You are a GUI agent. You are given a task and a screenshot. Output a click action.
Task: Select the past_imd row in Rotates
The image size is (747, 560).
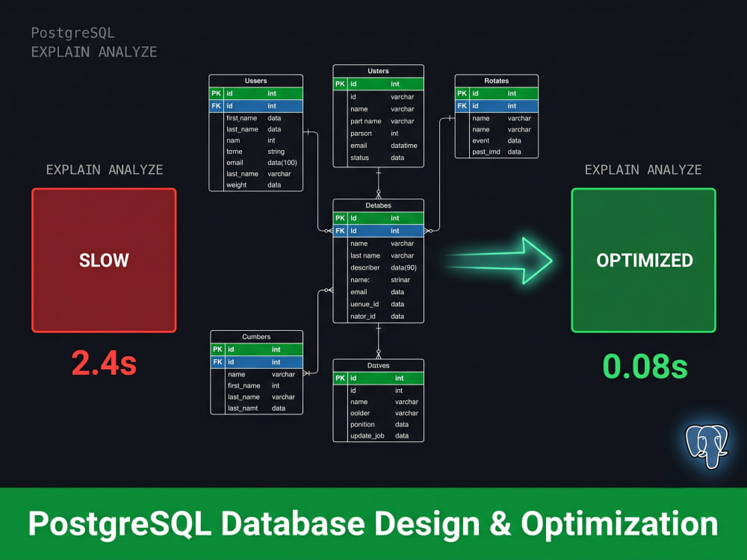[497, 152]
